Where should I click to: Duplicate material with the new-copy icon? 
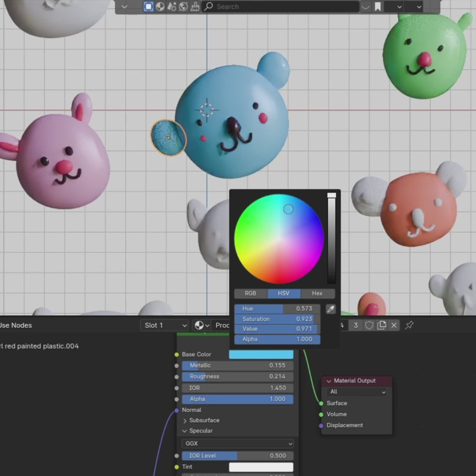[x=382, y=325]
